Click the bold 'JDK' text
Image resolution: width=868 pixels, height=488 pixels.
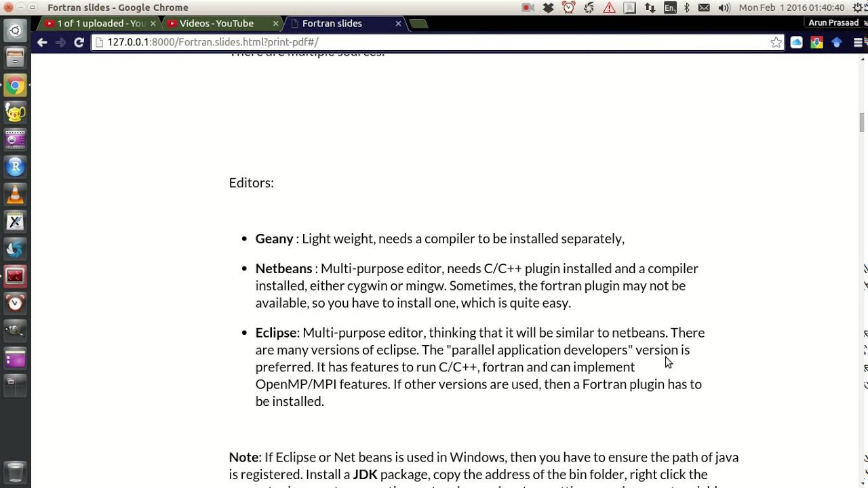pyautogui.click(x=365, y=474)
